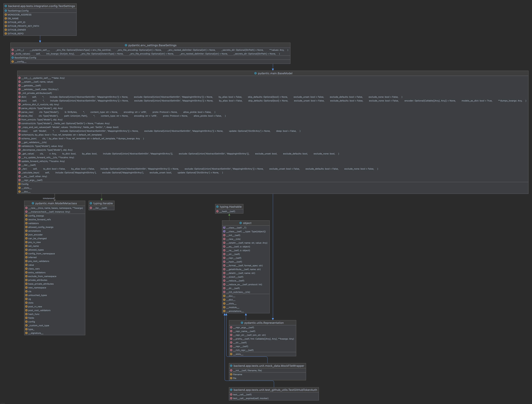Click the class icon next to object title
Screen dimensions: 532x404
241,223
